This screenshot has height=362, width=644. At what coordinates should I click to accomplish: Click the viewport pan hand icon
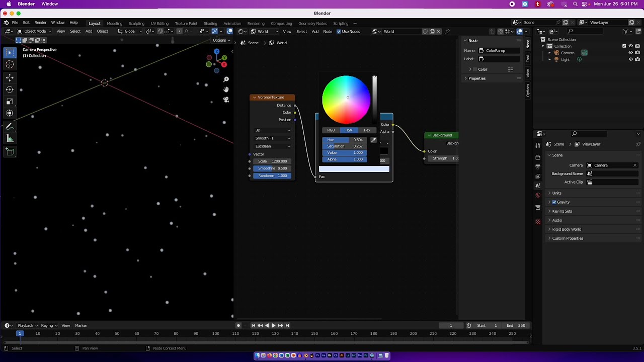tap(226, 89)
